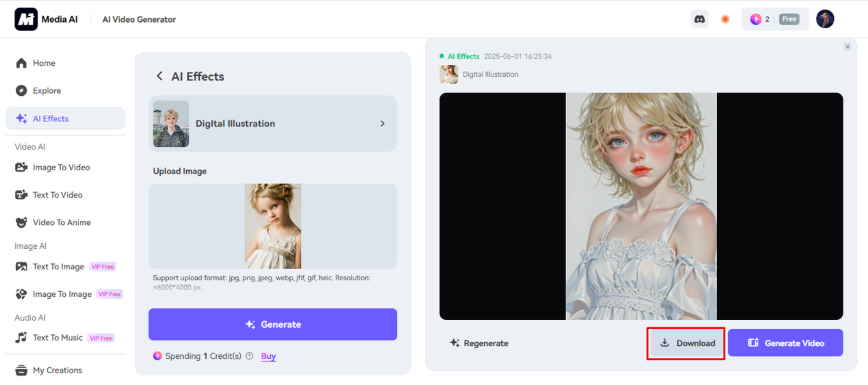This screenshot has height=385, width=868.
Task: Click the Home house icon
Action: click(x=21, y=63)
